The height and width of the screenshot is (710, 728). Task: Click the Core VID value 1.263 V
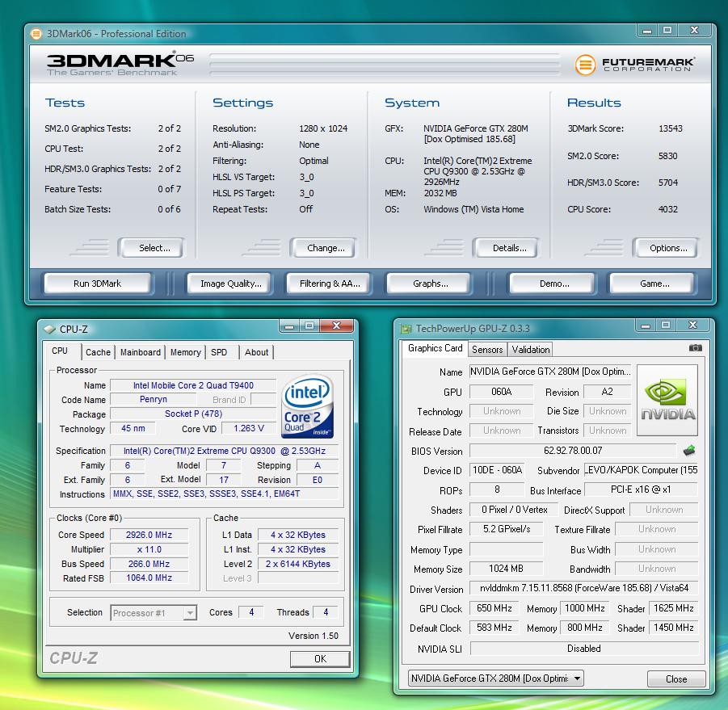(x=249, y=428)
